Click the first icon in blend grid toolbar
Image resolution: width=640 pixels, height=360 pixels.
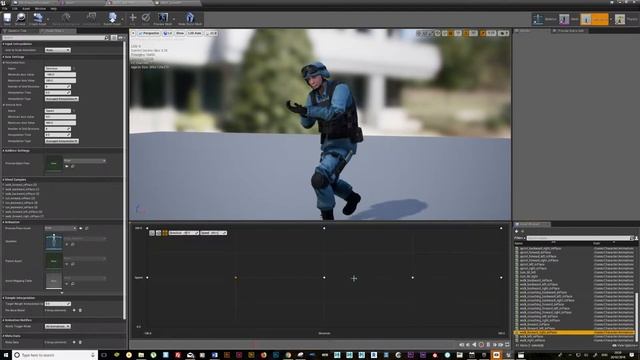coord(152,233)
